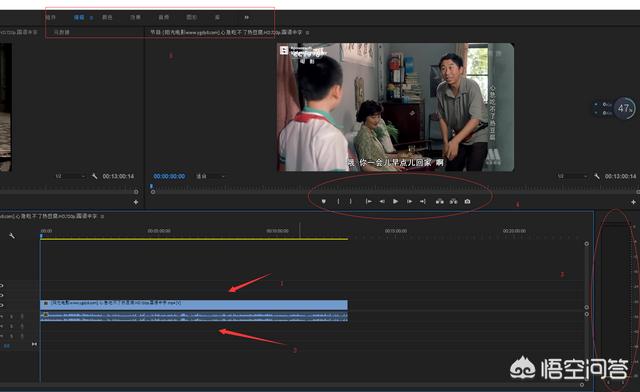Open the Source monitor button editor plus
640x392 pixels.
[136, 202]
